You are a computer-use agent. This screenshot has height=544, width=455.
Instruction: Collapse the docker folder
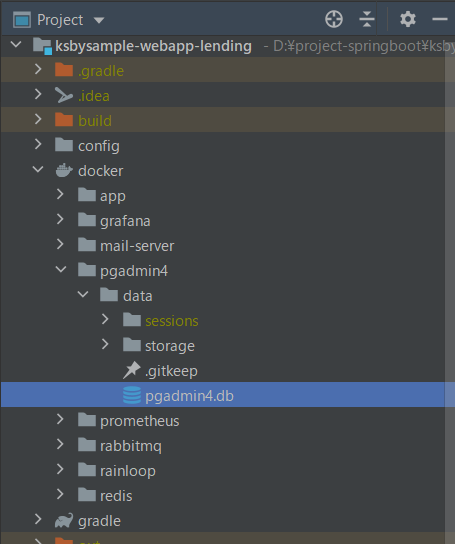38,169
